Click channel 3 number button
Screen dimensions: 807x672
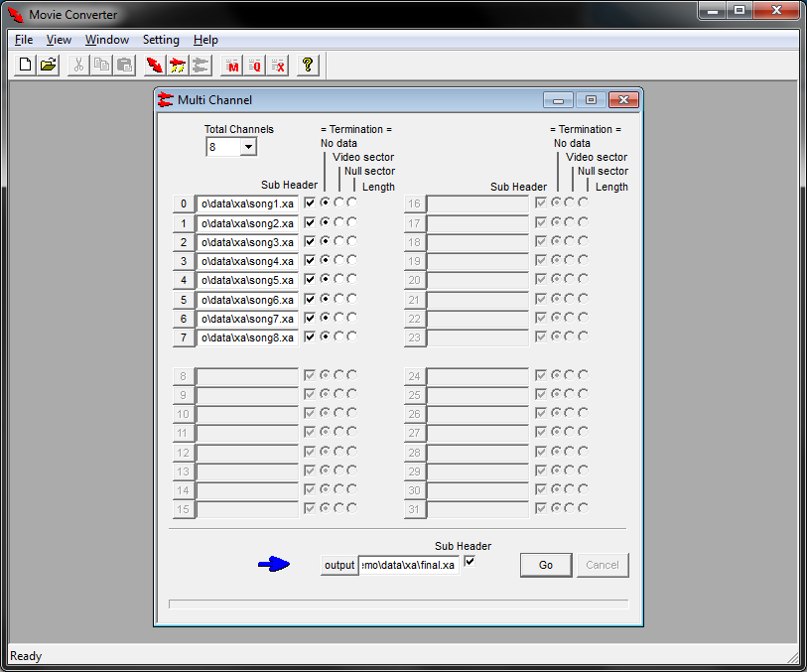click(x=184, y=261)
